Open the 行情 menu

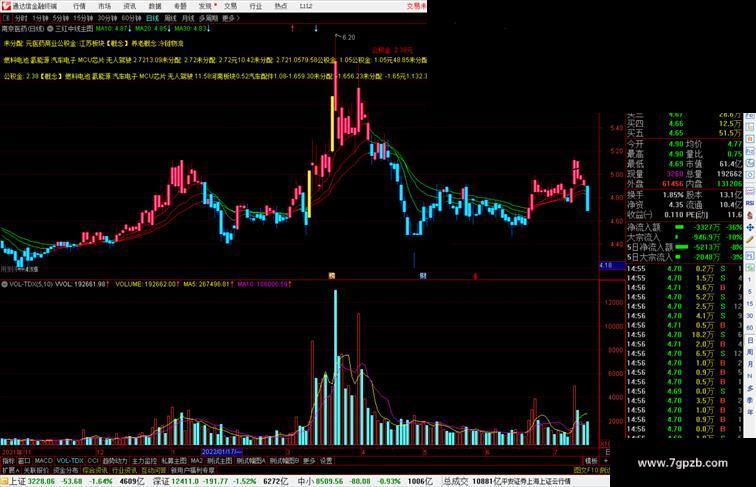click(79, 6)
